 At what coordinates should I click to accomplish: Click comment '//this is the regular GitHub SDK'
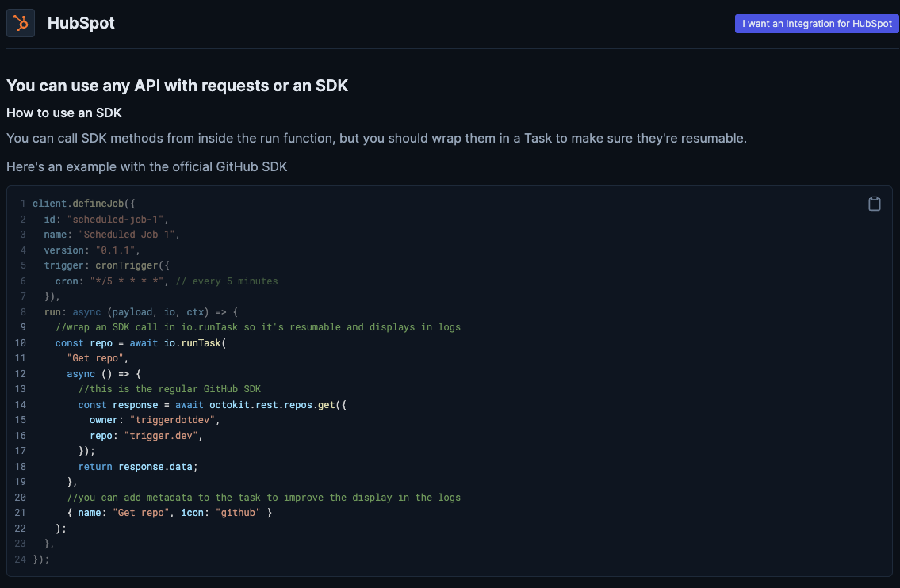click(x=170, y=389)
